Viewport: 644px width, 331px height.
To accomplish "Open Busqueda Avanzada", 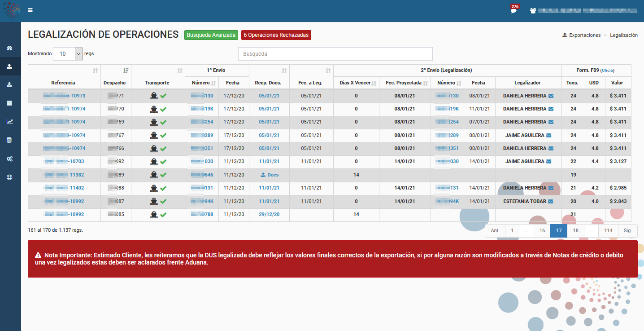I will pos(211,35).
